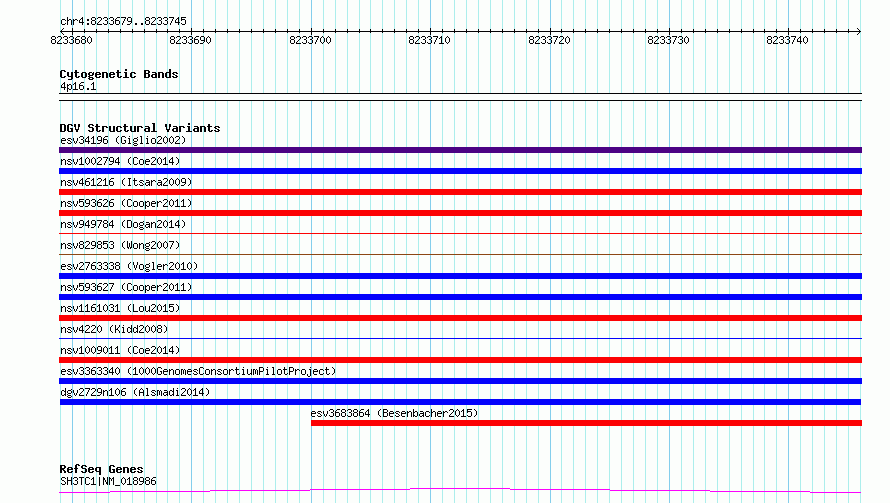Click the magenta SH3TC1 gene line
The height and width of the screenshot is (503, 890).
point(460,491)
